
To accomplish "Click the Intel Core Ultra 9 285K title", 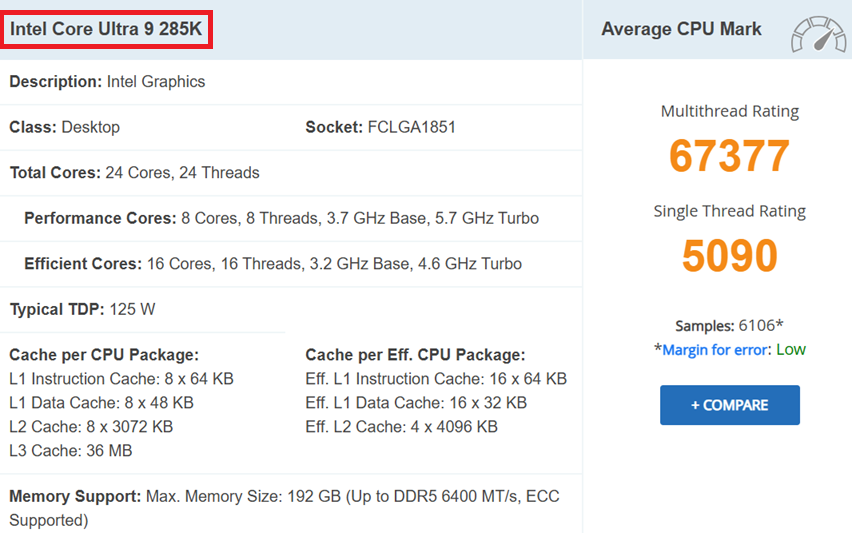I will (106, 30).
